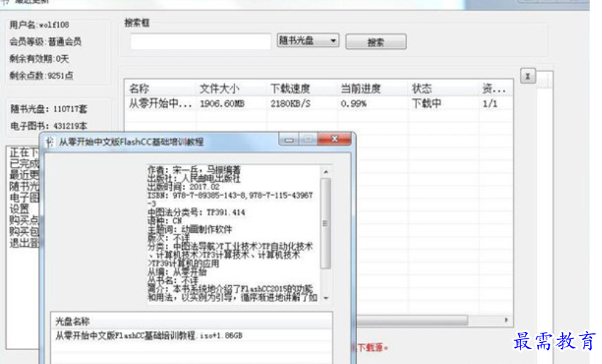Screen dimensions: 602x364
Task: Click the 出版时间: 2017.02 line
Action: (184, 187)
